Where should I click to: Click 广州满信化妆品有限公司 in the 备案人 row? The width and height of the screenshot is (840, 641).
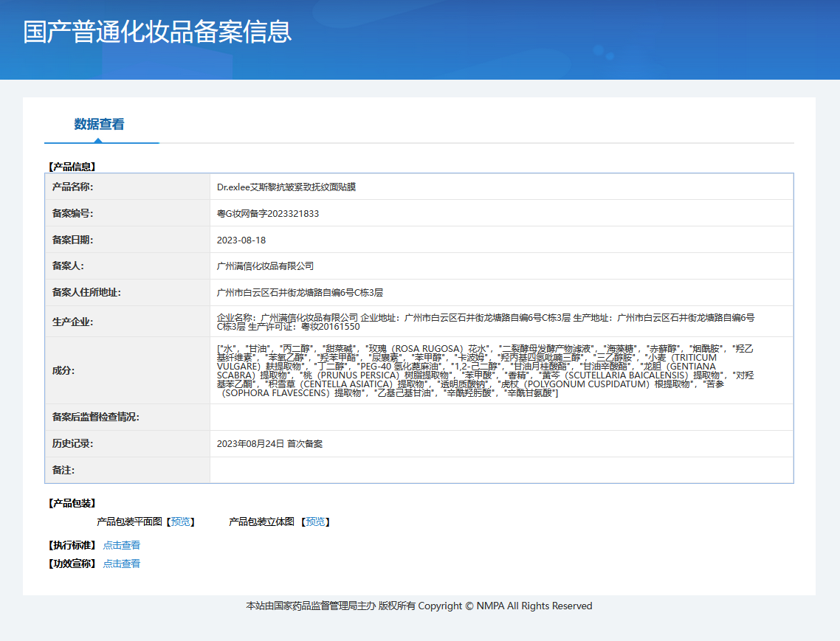[x=265, y=266]
